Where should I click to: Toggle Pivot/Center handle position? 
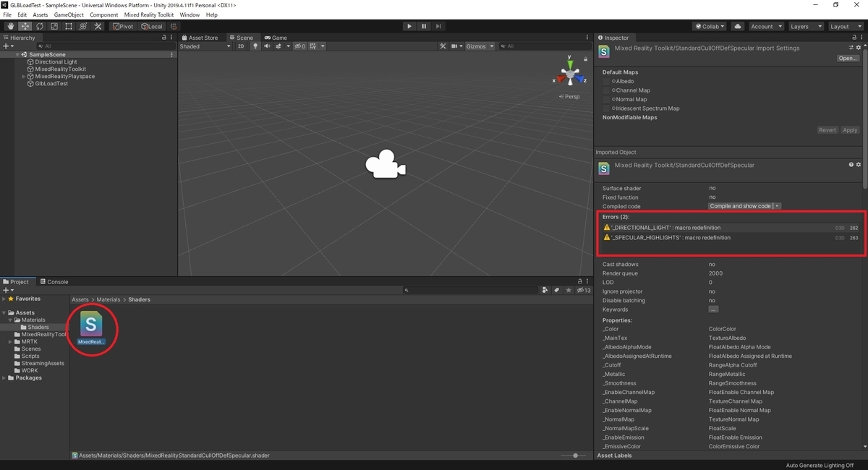pyautogui.click(x=122, y=27)
